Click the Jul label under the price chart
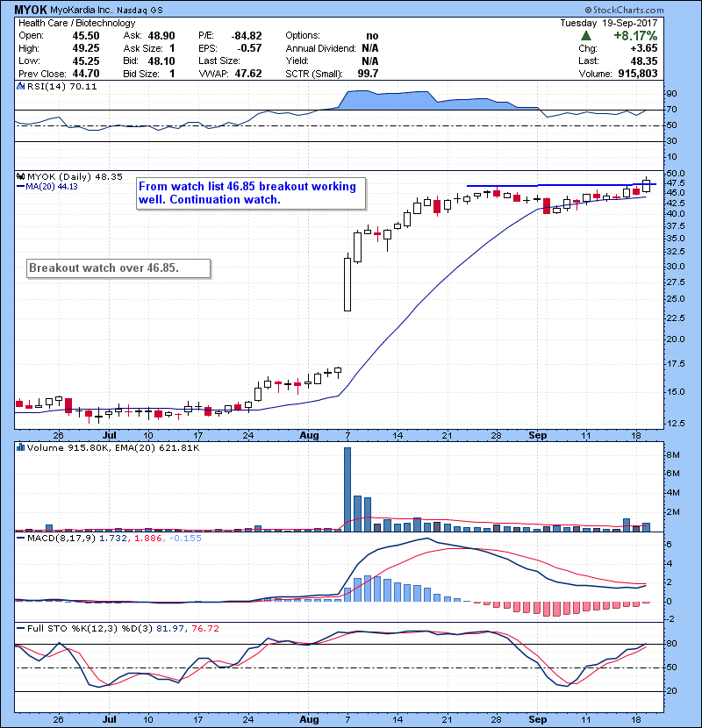702x728 pixels. click(x=109, y=436)
